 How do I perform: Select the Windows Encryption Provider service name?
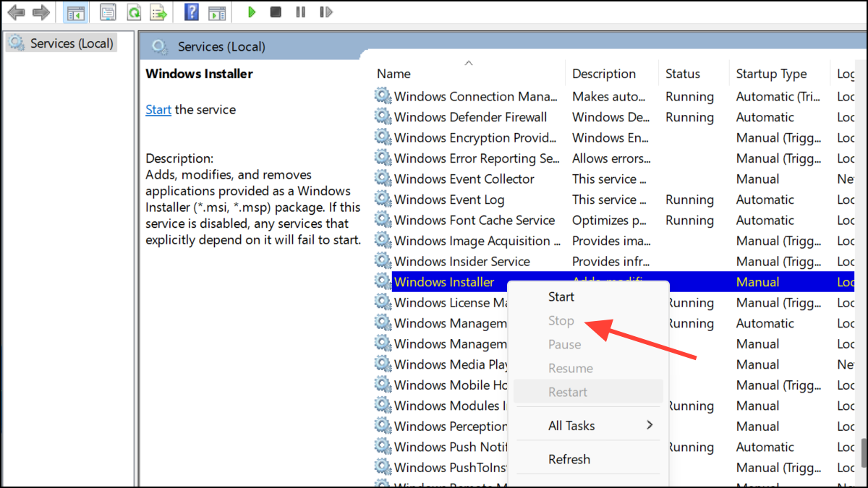coord(476,137)
